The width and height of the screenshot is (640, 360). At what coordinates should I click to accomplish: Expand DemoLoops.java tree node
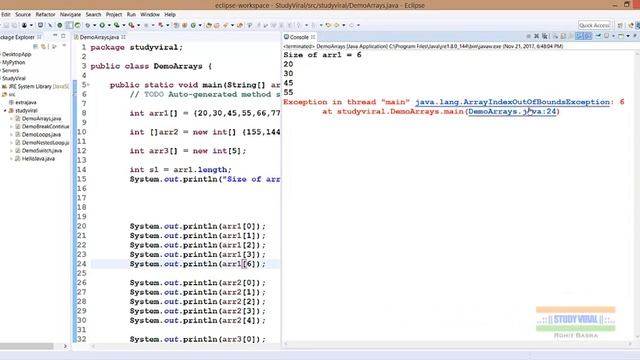(x=11, y=135)
